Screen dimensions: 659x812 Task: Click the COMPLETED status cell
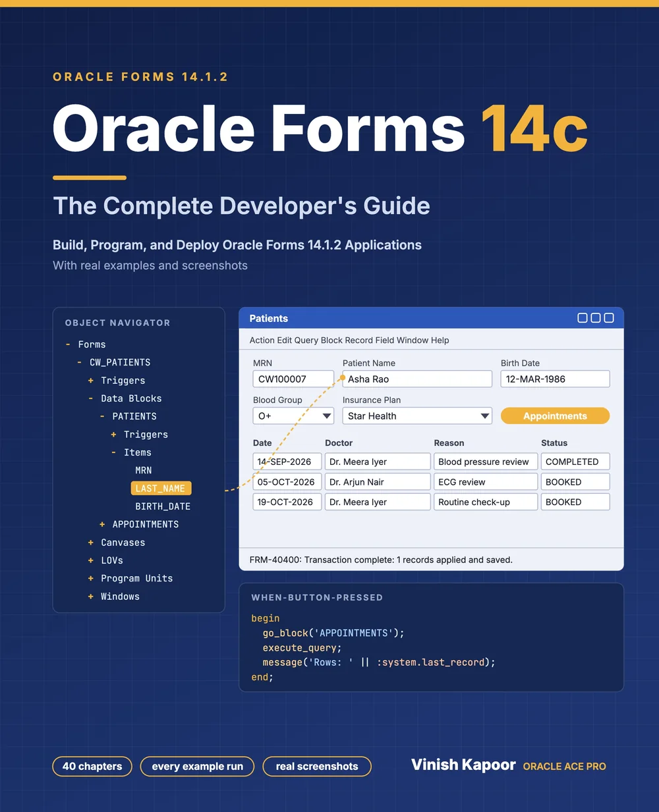(x=575, y=462)
